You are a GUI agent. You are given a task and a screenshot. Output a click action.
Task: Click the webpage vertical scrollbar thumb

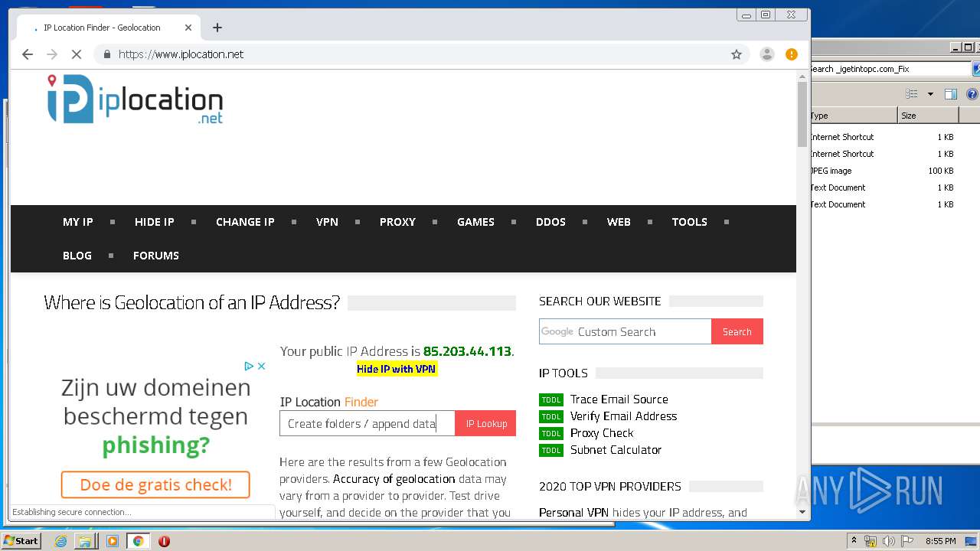click(802, 115)
